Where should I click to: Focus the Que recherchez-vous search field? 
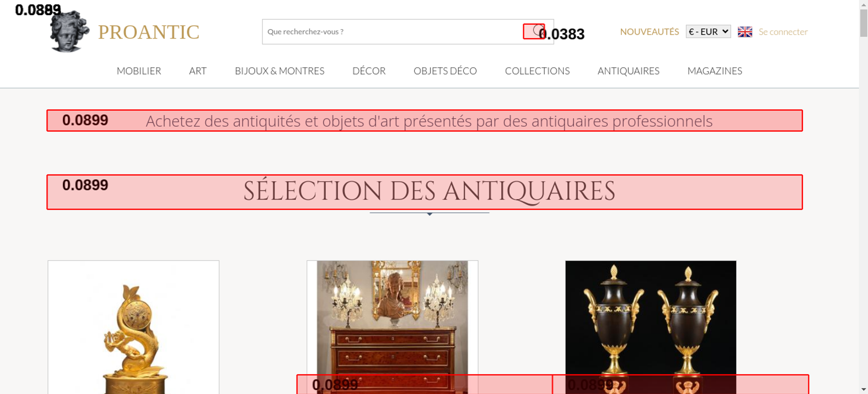[395, 32]
